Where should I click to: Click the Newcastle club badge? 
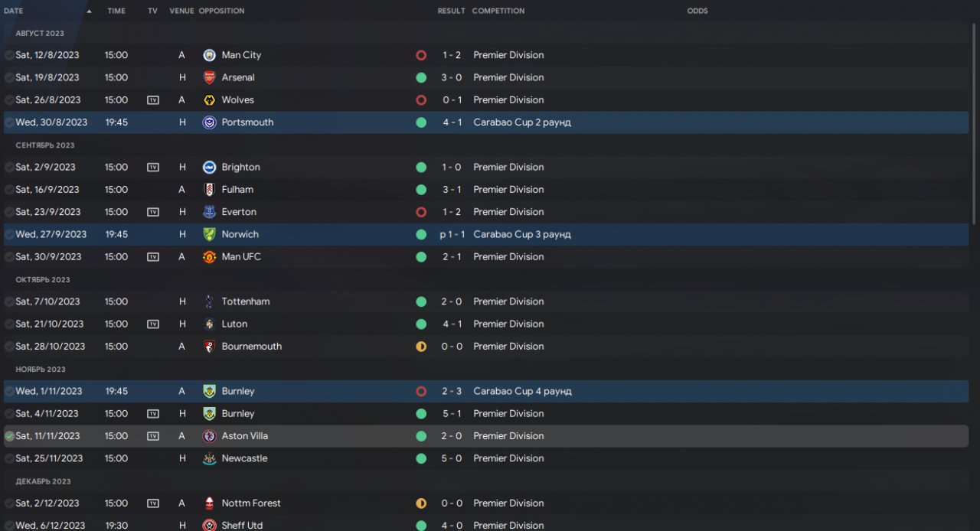209,458
